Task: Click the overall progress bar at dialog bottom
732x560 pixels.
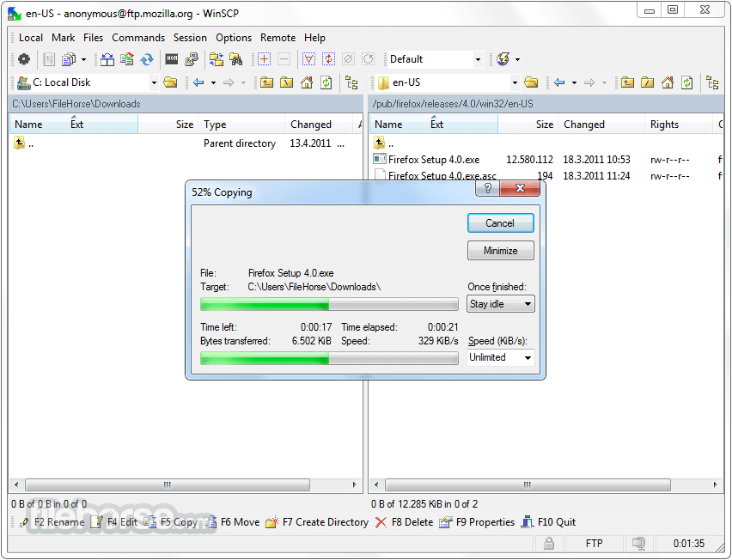Action: coord(329,358)
